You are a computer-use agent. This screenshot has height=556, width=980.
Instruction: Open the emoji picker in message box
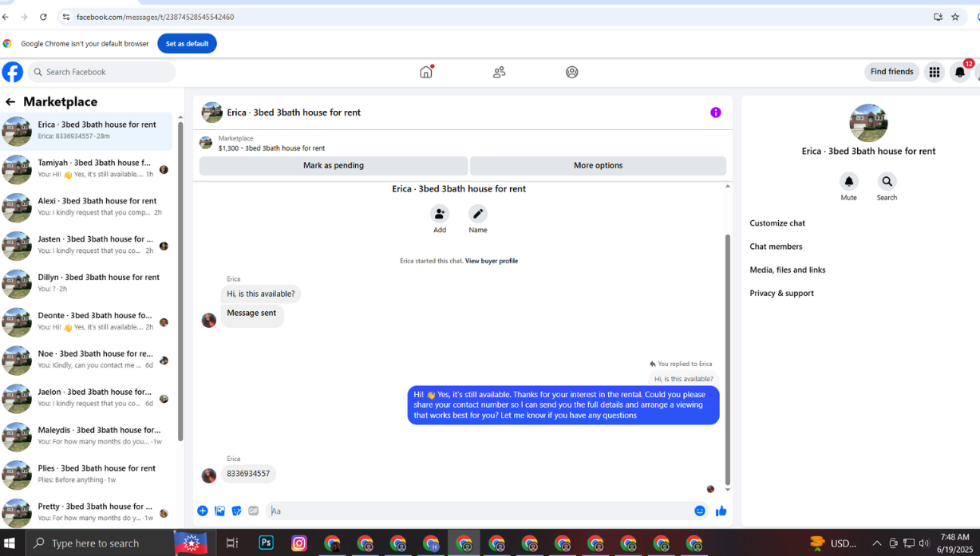tap(700, 511)
